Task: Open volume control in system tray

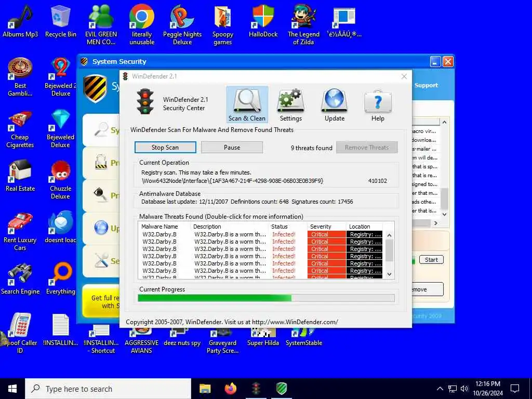Action: pyautogui.click(x=464, y=389)
